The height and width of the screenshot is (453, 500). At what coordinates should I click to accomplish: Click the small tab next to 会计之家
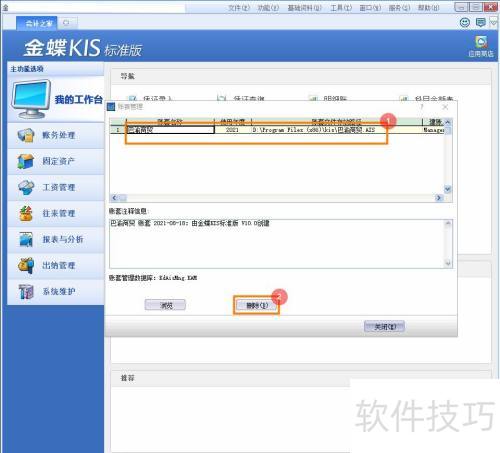(68, 23)
